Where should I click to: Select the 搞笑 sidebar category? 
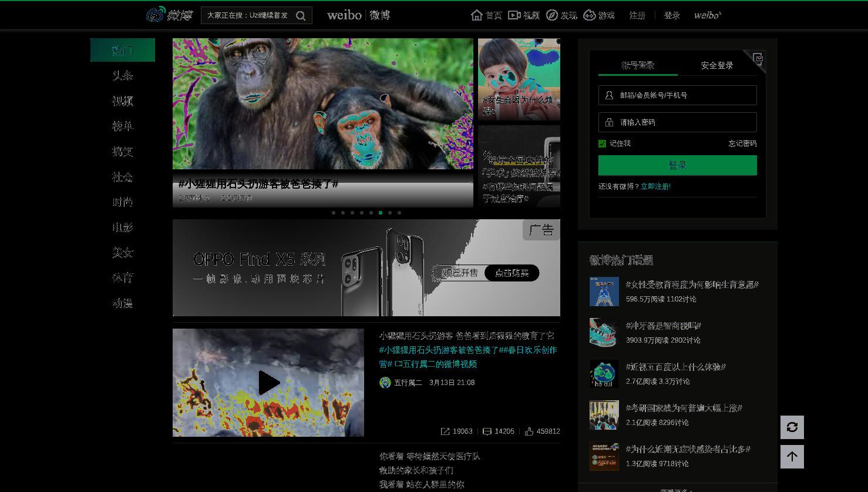[123, 151]
